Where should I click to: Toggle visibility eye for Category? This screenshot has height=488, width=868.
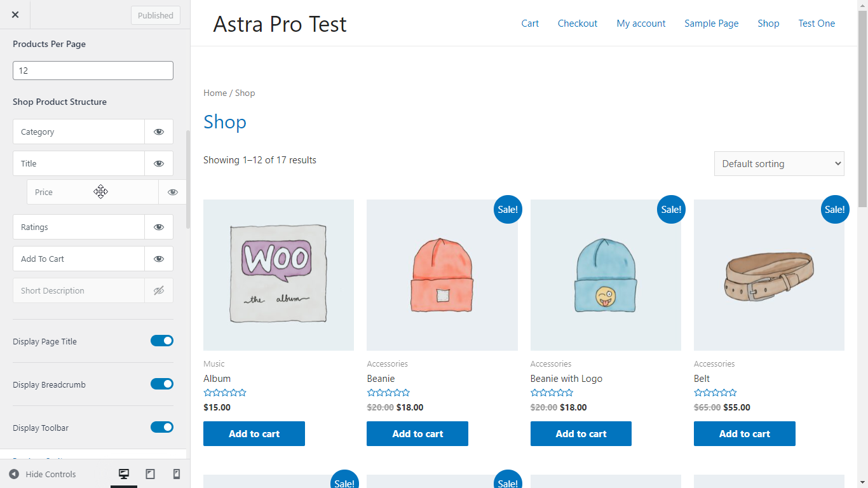tap(159, 132)
